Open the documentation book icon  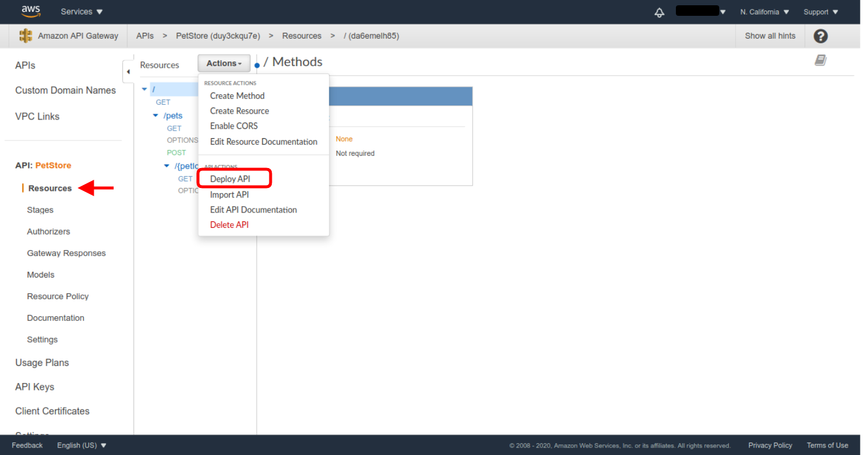[x=821, y=60]
